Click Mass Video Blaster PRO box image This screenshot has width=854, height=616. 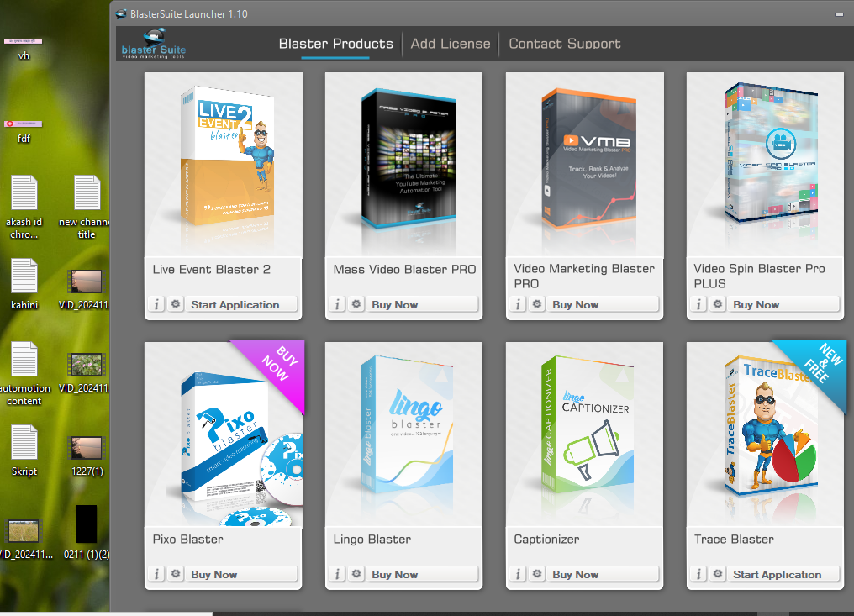pyautogui.click(x=409, y=158)
